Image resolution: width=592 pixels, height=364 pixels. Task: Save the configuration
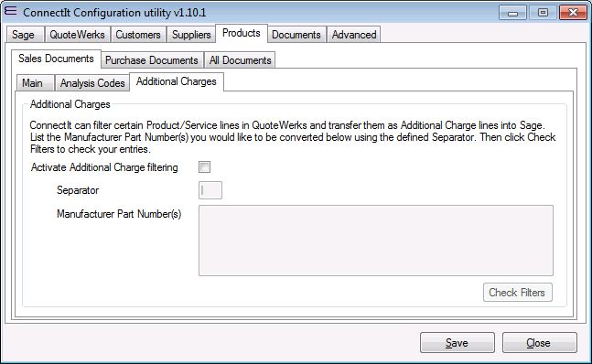(x=457, y=342)
